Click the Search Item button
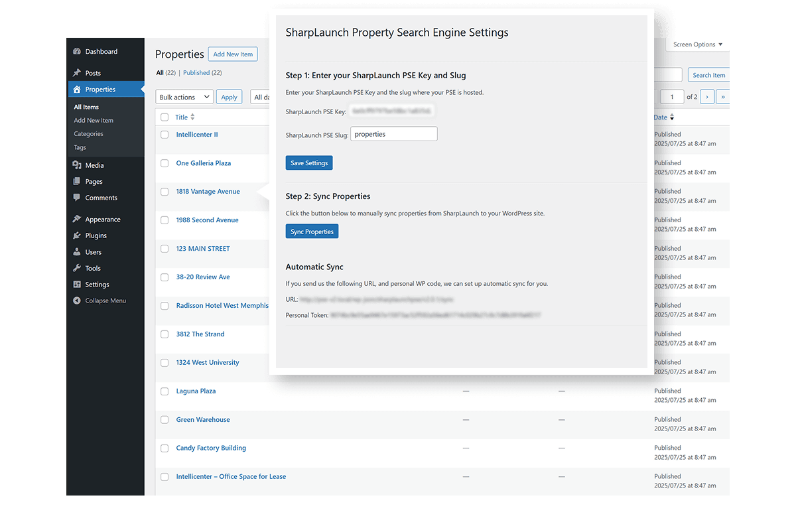796x532 pixels. pos(708,75)
